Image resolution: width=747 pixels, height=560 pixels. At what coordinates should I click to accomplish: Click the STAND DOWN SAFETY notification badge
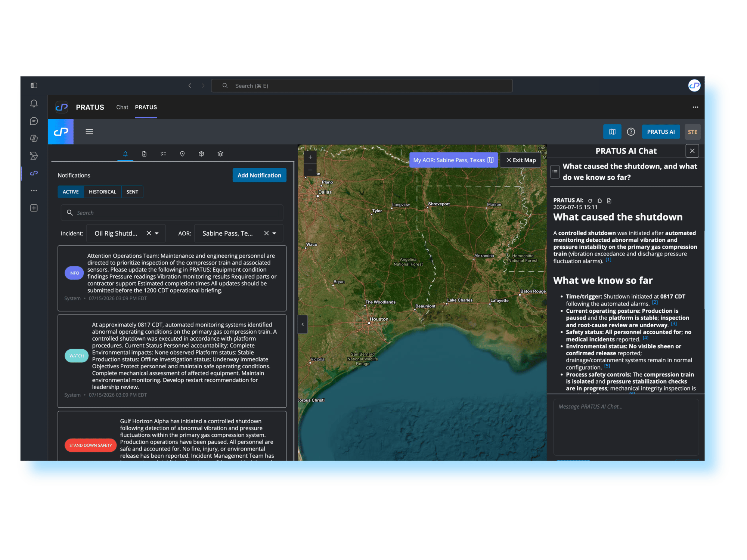pos(91,445)
